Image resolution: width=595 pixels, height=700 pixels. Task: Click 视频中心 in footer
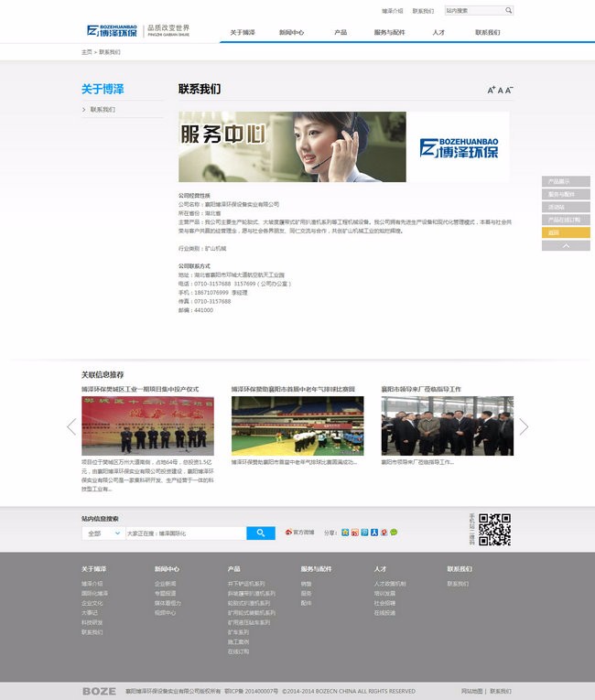point(166,612)
